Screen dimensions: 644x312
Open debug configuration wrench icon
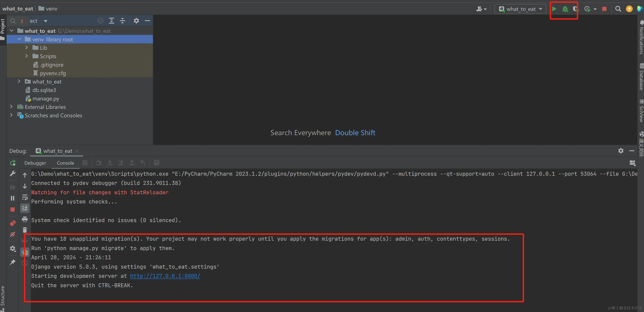point(13,173)
